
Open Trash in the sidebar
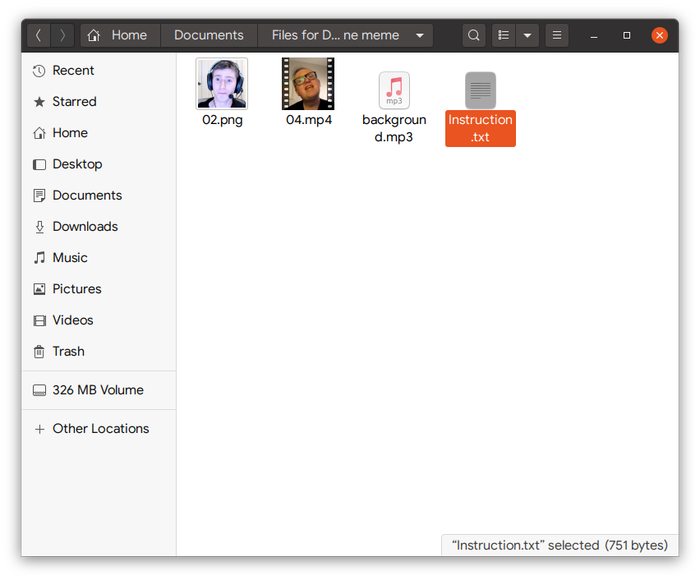click(x=99, y=352)
